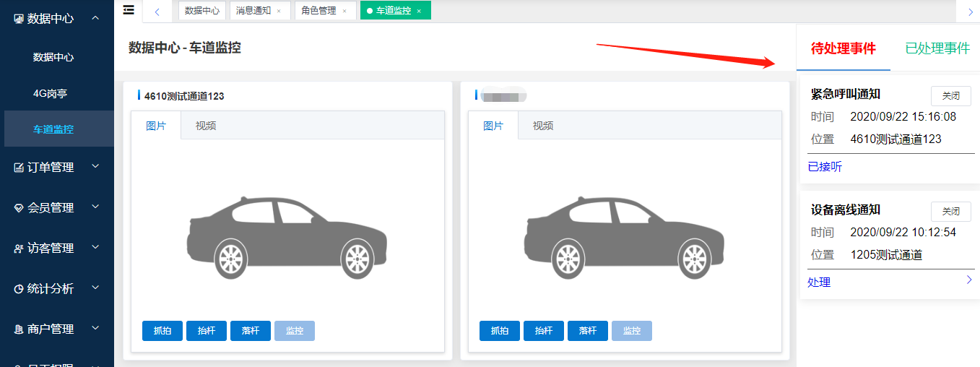
Task: Open 4G岗亭 in the sidebar
Action: [51, 93]
